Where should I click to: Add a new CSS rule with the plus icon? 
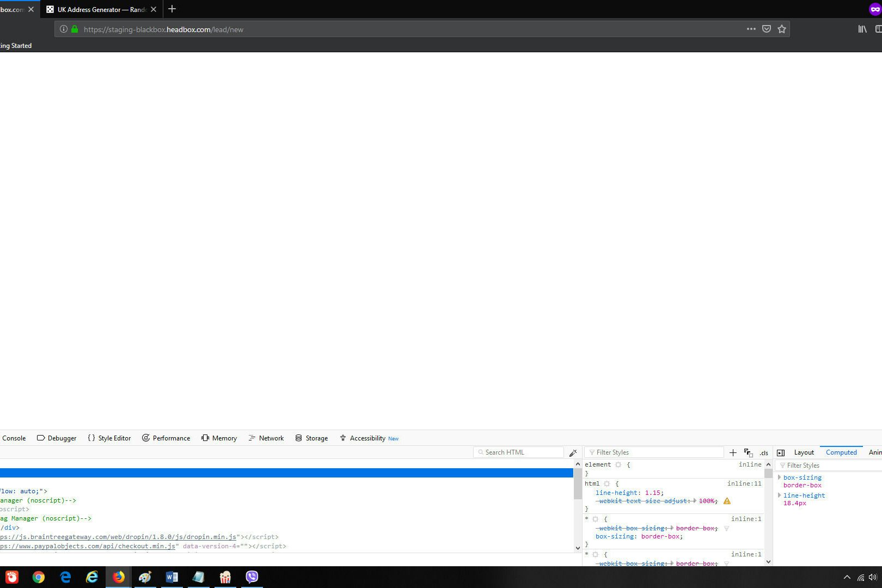pyautogui.click(x=733, y=452)
